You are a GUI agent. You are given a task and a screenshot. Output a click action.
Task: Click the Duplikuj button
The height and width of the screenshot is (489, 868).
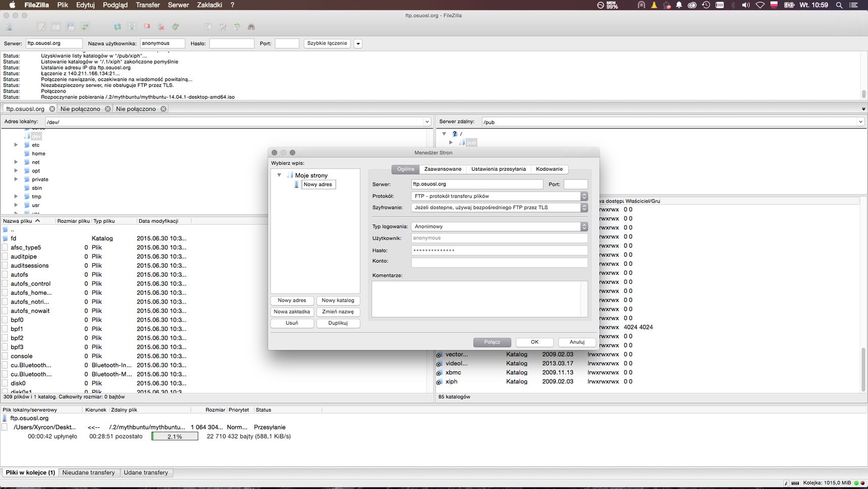[x=338, y=323]
